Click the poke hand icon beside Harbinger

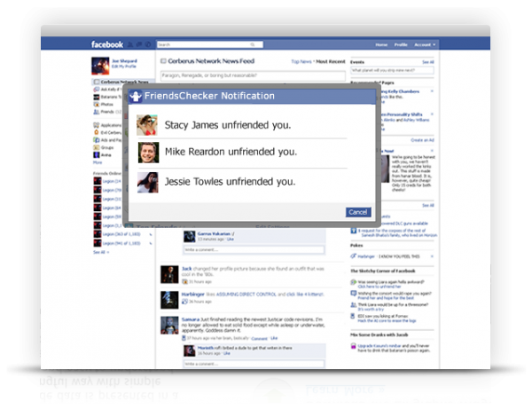pos(353,256)
